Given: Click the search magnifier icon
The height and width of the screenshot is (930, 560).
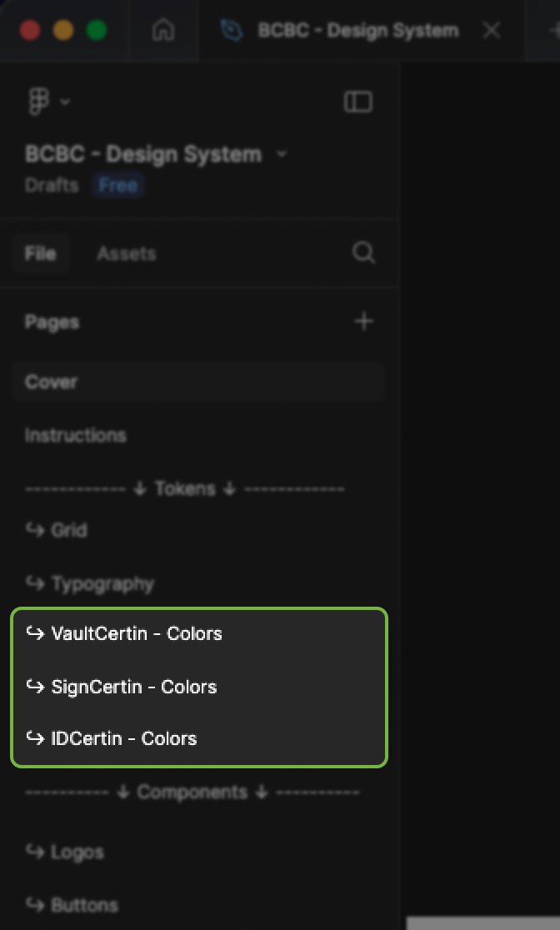Looking at the screenshot, I should point(363,252).
